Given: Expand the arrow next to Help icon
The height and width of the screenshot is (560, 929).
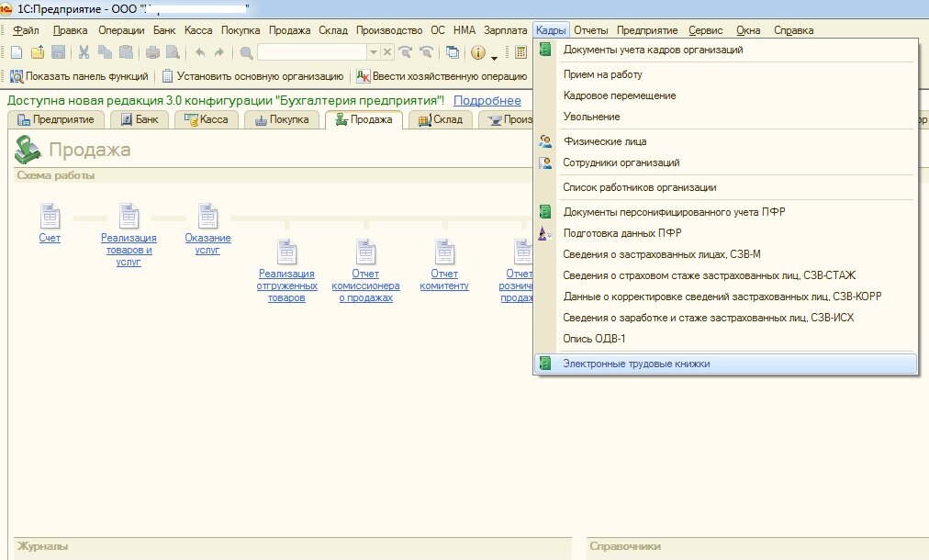Looking at the screenshot, I should coord(494,57).
